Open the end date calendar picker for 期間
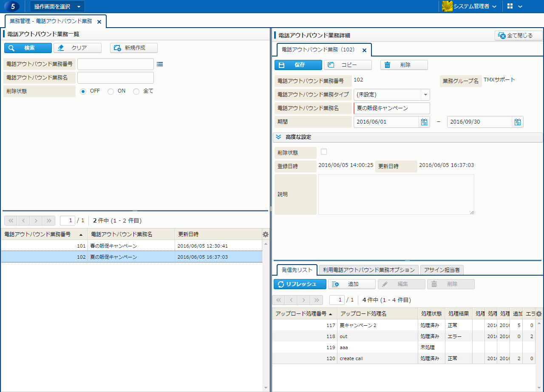Screen dimensions: 544x392 coord(517,122)
